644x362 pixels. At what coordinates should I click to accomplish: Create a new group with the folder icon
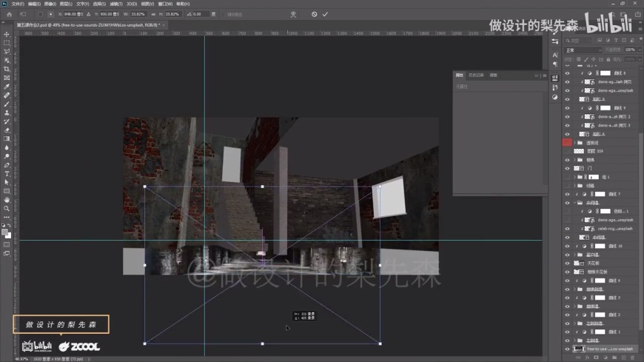(614, 358)
